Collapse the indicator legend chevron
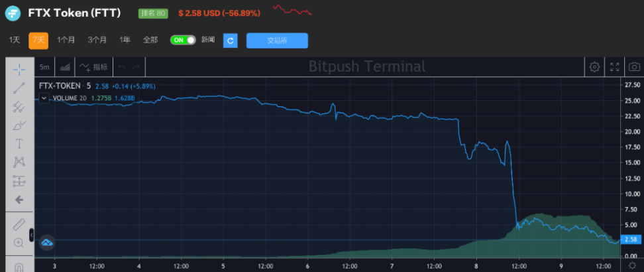Image resolution: width=644 pixels, height=272 pixels. [44, 98]
